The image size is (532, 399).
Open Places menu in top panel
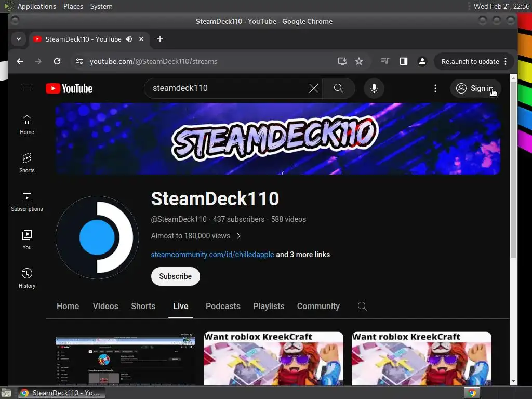[x=73, y=6]
